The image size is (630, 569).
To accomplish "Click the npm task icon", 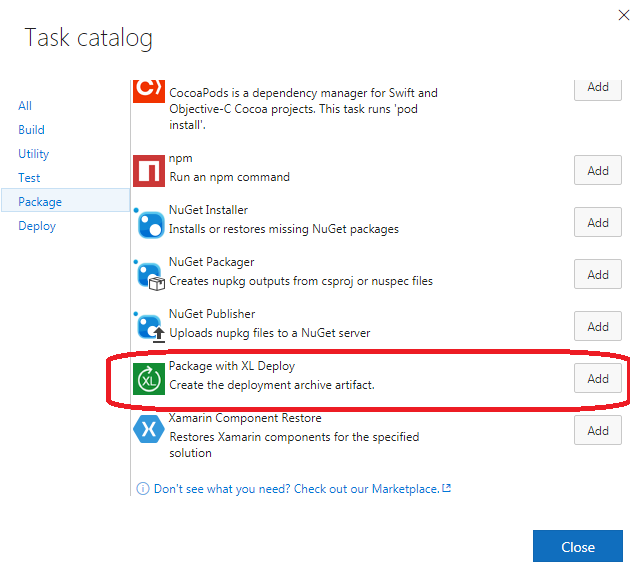I will pyautogui.click(x=149, y=171).
